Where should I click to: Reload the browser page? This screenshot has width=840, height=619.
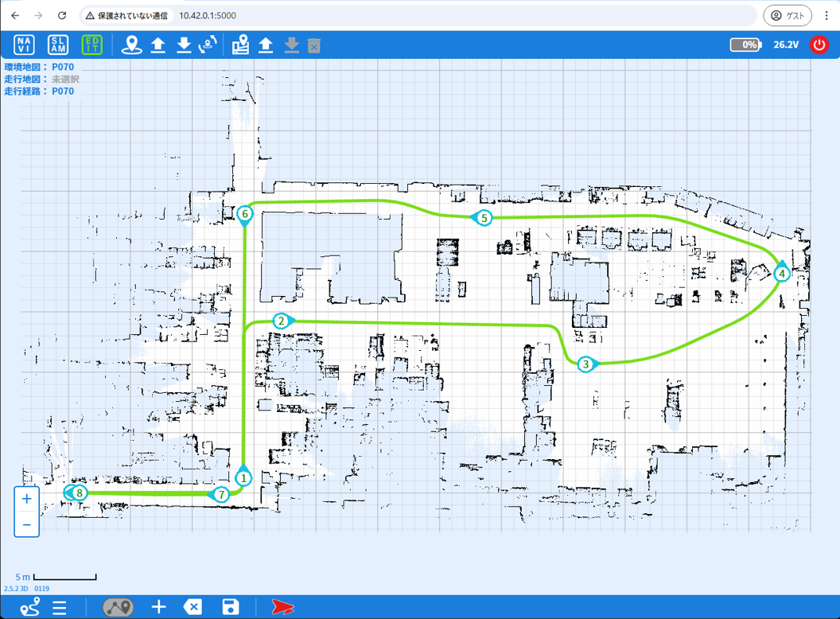pyautogui.click(x=62, y=15)
